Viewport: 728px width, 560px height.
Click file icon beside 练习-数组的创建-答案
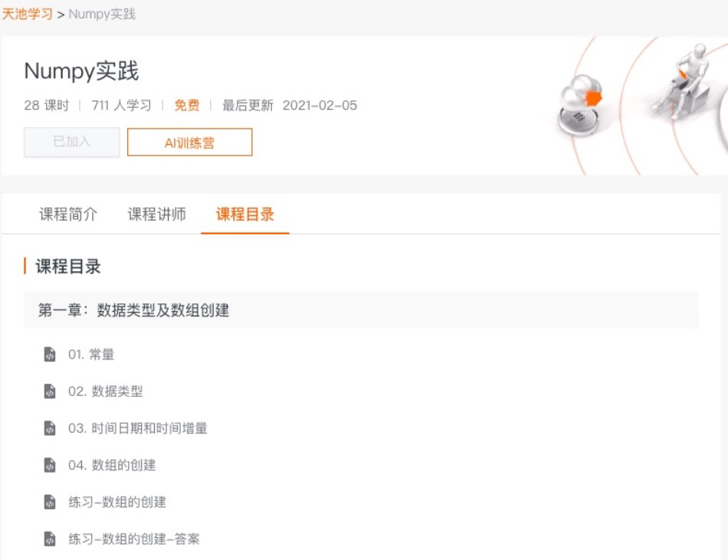pos(50,539)
